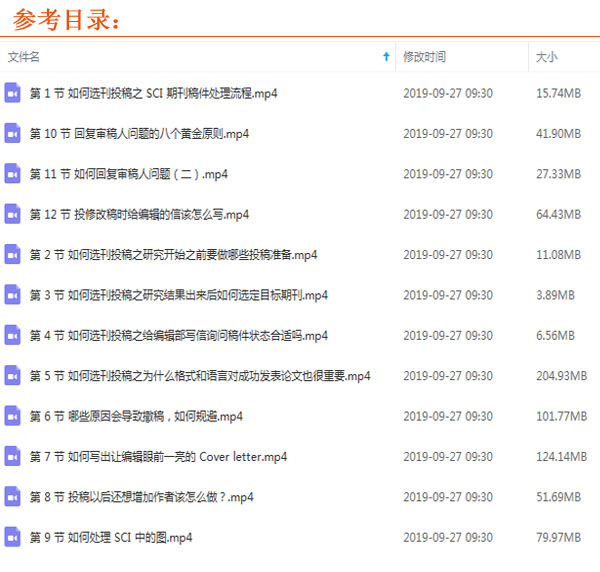Sort list by 修改时间 column
Viewport: 600px width, 572px height.
pyautogui.click(x=424, y=57)
